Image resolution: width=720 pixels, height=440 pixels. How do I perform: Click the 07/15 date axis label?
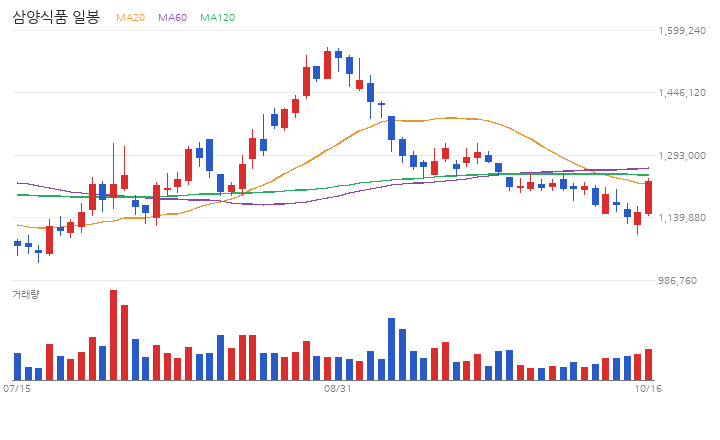click(x=17, y=389)
